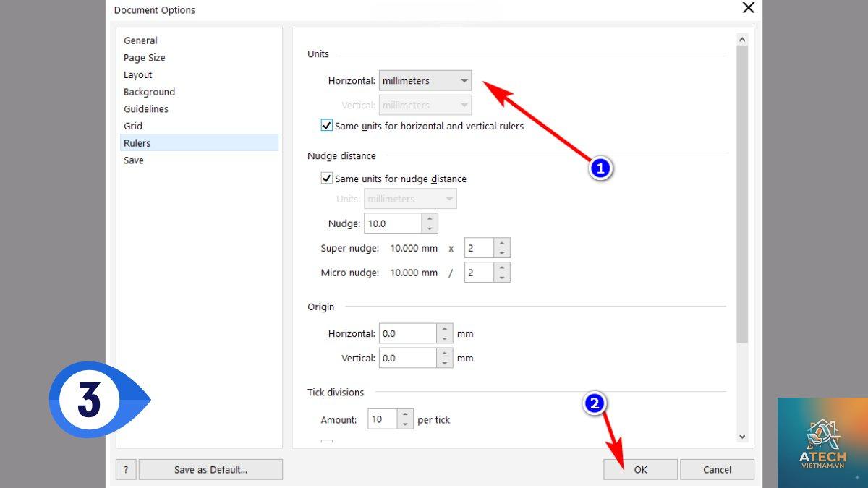Click the Micro nudge 10.000 mm value
868x488 pixels.
pos(414,273)
